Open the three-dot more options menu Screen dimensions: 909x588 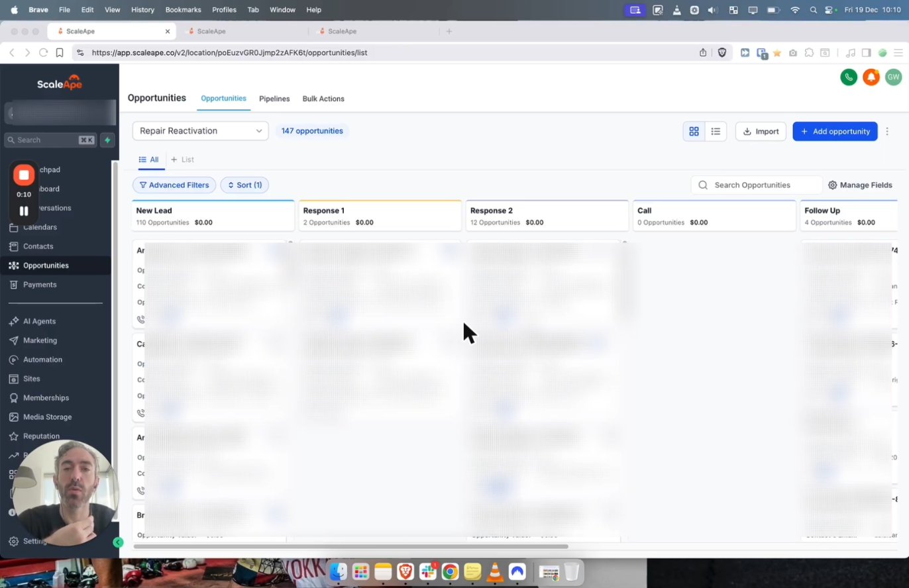click(887, 131)
